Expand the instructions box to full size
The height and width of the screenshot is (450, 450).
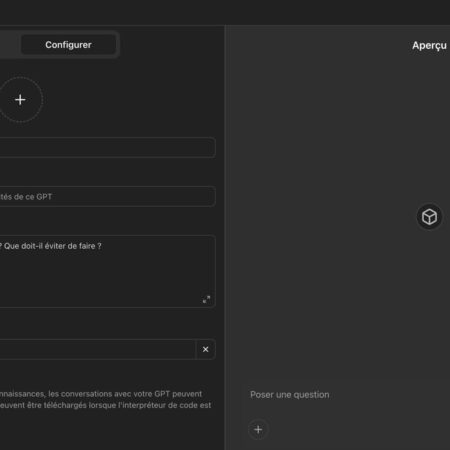point(206,299)
